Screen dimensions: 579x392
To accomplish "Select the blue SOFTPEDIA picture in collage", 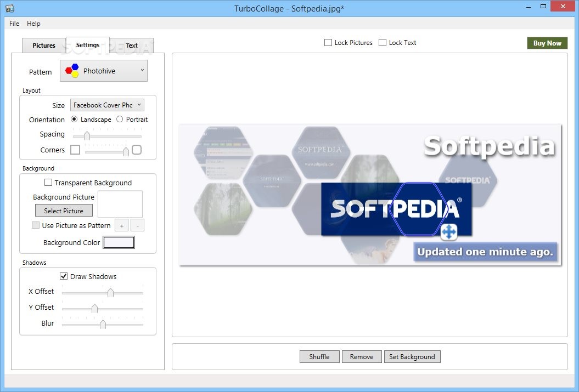I will pyautogui.click(x=396, y=209).
